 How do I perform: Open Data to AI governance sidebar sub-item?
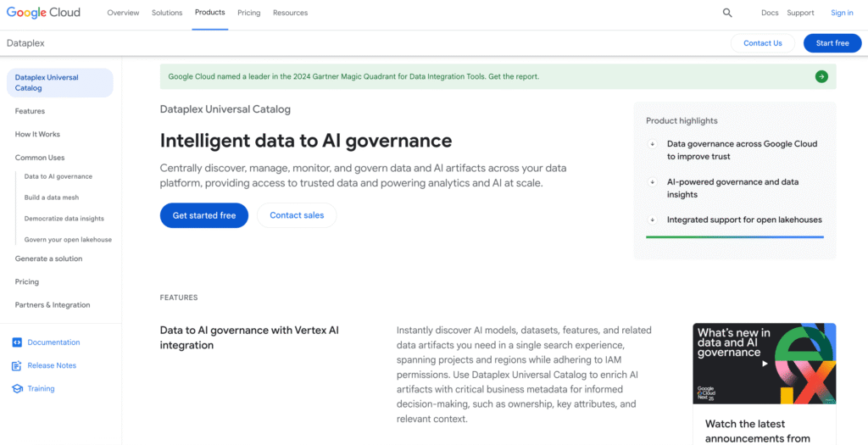tap(58, 176)
